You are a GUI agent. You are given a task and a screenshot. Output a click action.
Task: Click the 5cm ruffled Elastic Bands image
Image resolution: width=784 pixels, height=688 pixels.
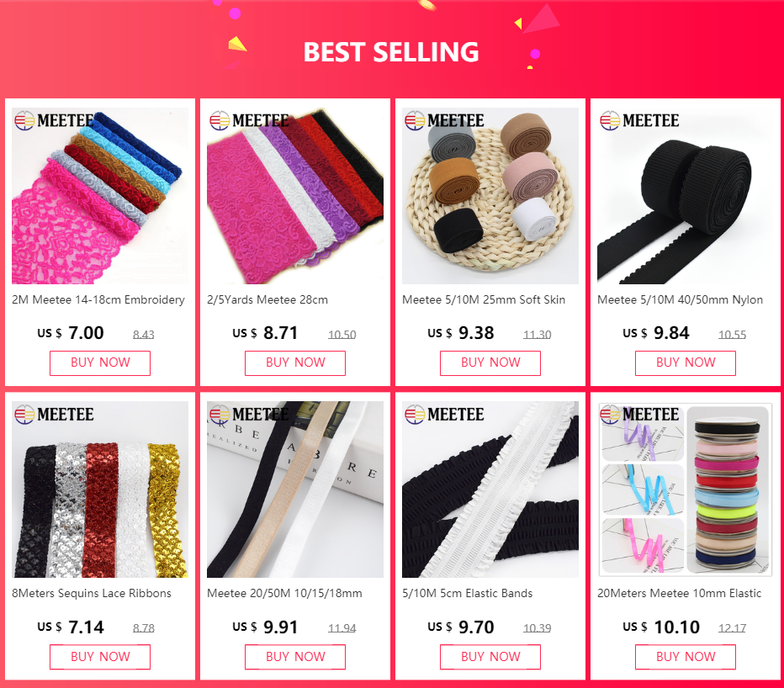click(x=490, y=490)
